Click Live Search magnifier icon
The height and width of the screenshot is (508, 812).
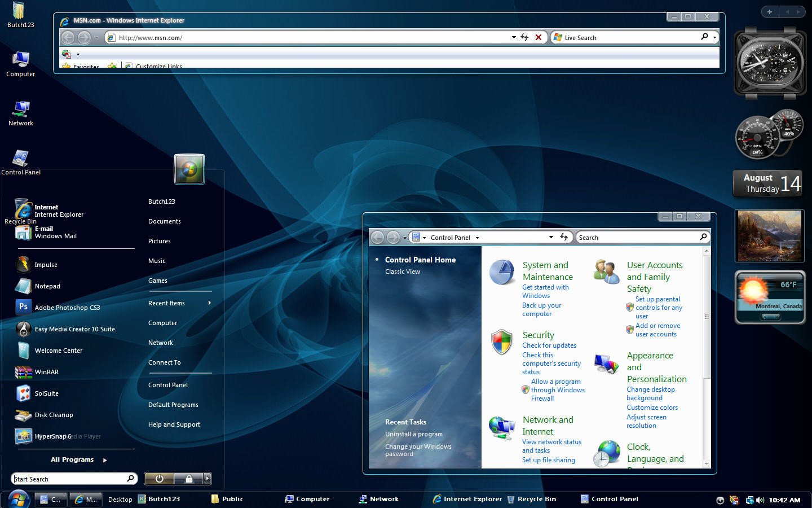point(704,37)
